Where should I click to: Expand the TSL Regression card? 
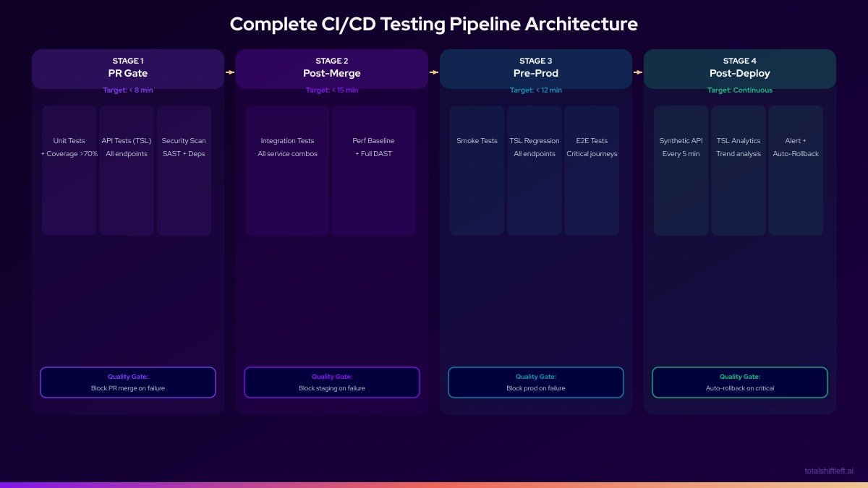point(535,169)
